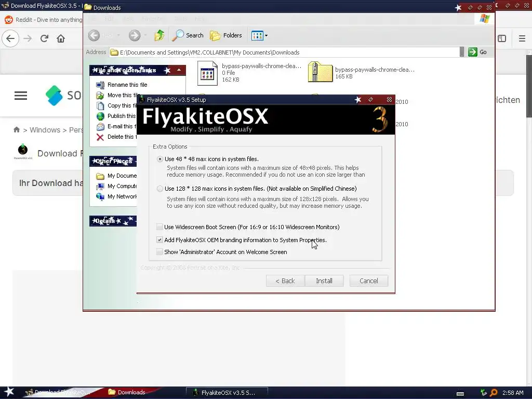Cancel the FlyakiteOSX setup
Viewport: 532px width, 399px height.
click(x=369, y=281)
